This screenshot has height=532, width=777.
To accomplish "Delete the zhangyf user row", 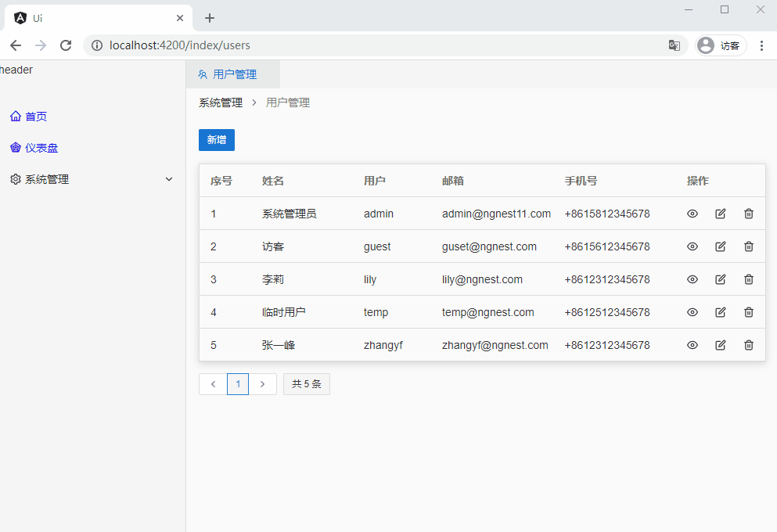I will (x=748, y=345).
